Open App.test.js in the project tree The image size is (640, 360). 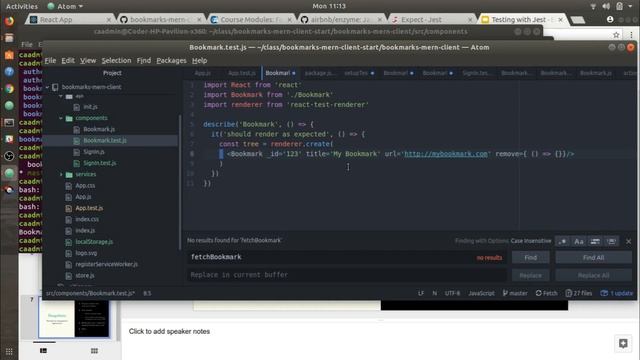89,208
